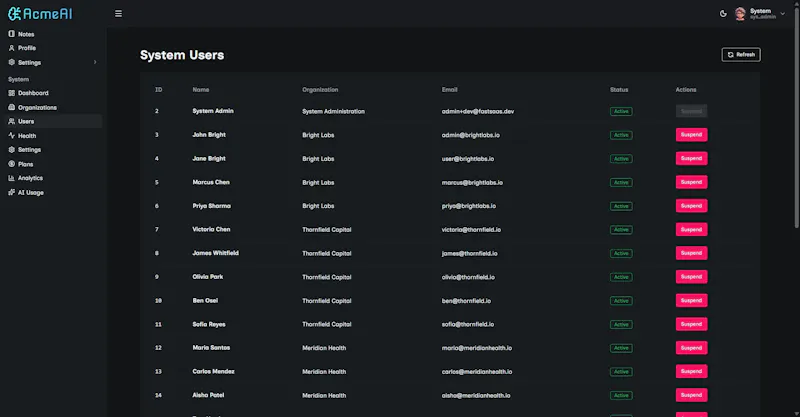Click the Status column header

[619, 90]
